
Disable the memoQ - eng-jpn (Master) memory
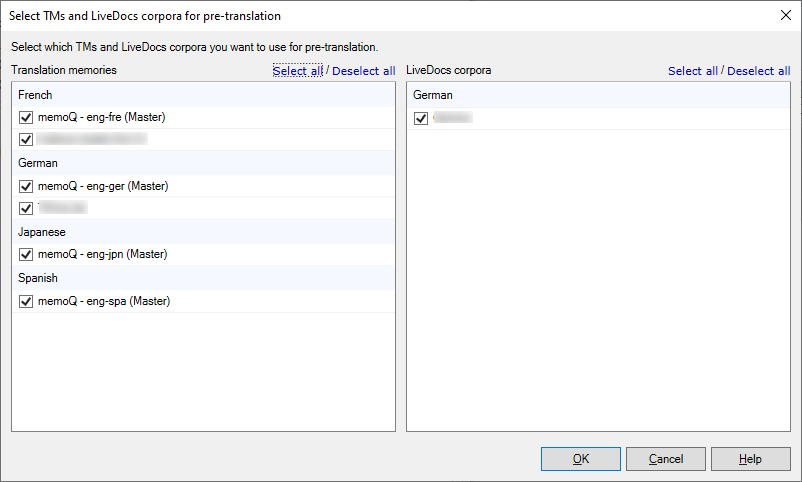26,255
